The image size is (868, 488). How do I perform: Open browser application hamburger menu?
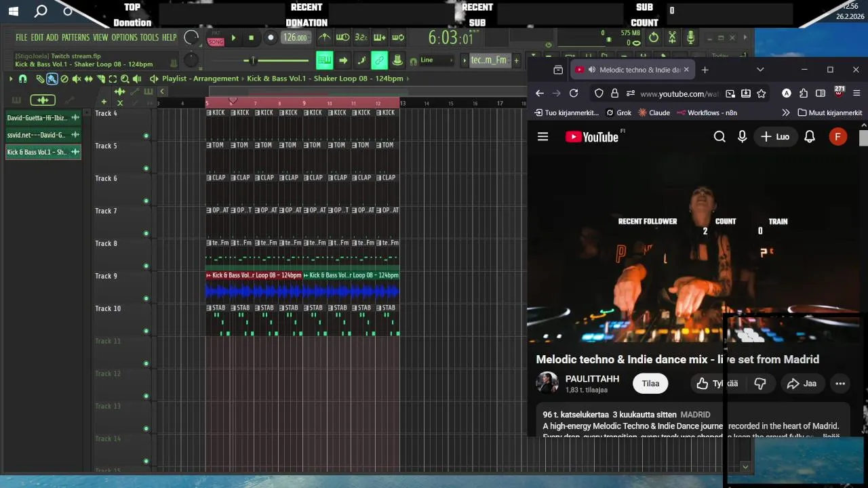[856, 94]
